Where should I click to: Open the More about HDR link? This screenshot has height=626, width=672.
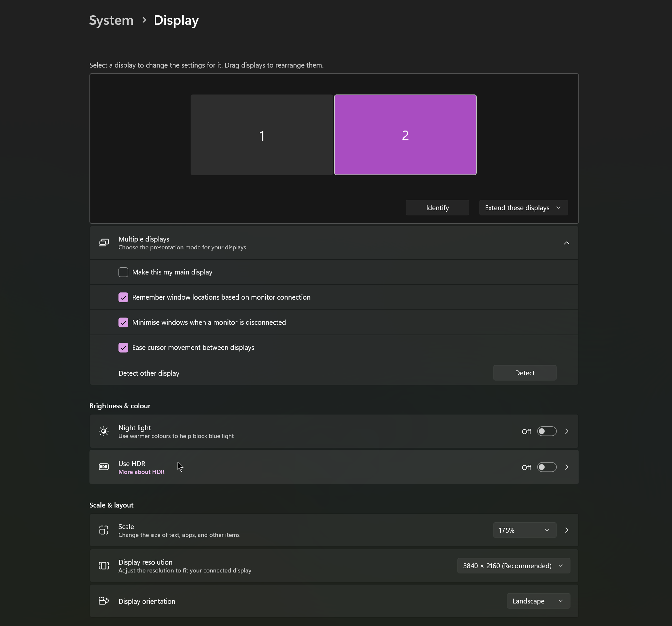click(x=141, y=472)
